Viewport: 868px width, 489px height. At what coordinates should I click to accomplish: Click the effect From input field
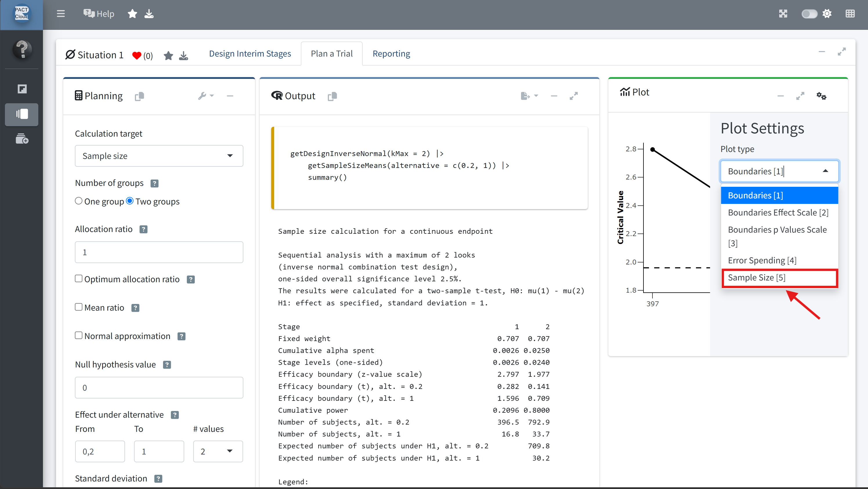point(100,452)
